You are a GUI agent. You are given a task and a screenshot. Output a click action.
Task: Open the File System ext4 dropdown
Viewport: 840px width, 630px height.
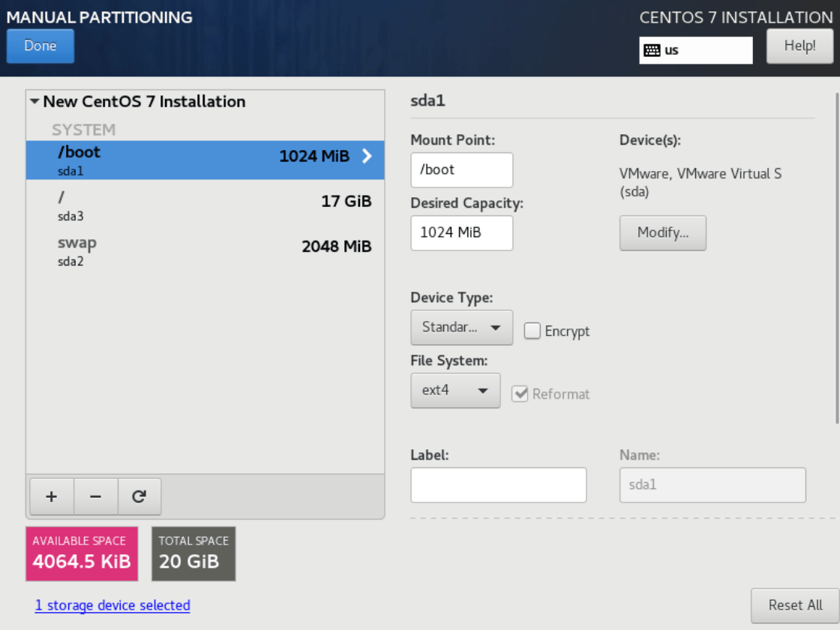455,391
